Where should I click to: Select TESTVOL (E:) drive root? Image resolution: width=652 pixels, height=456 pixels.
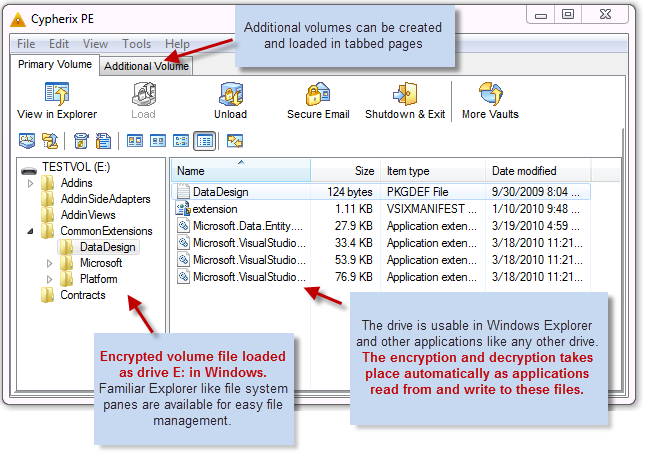coord(76,167)
